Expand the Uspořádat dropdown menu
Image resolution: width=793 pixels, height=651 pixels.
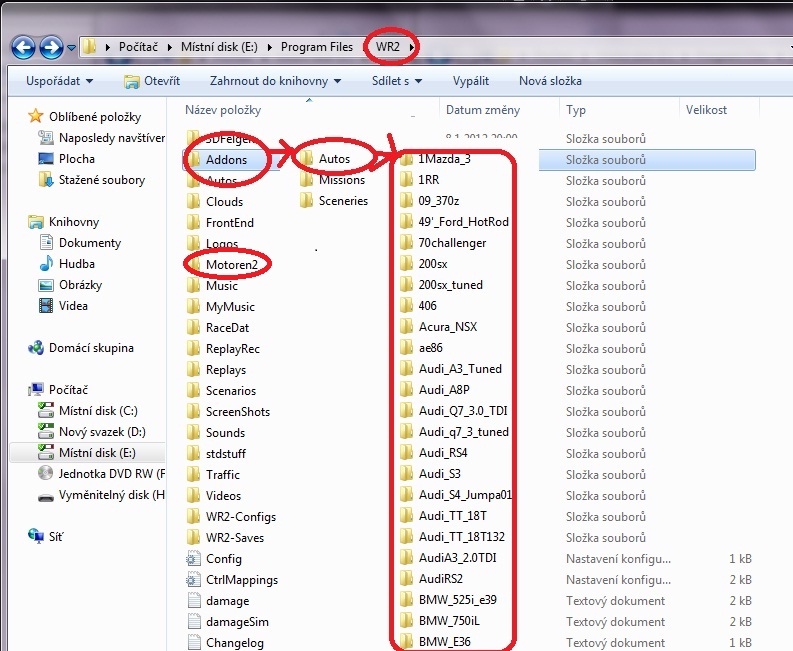coord(60,81)
